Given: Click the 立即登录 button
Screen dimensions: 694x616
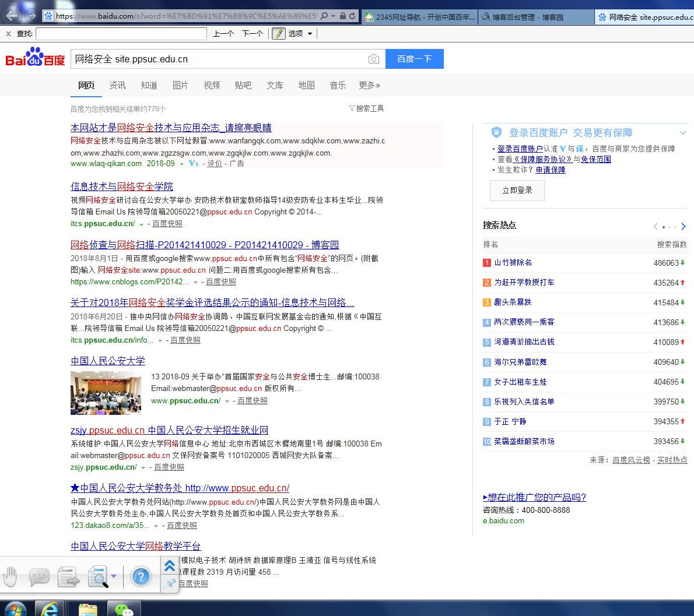Looking at the screenshot, I should pos(517,190).
